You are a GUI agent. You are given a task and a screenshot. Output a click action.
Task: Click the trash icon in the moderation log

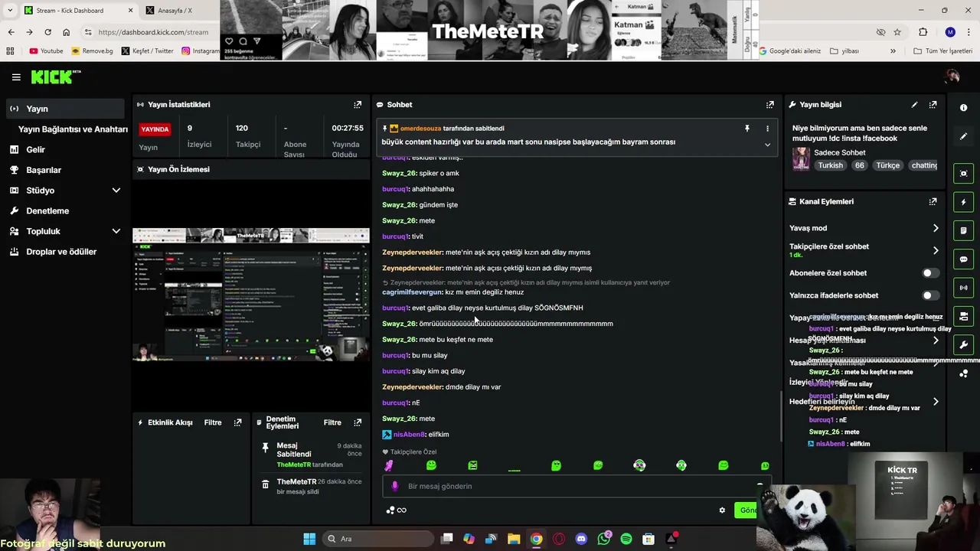(x=266, y=484)
